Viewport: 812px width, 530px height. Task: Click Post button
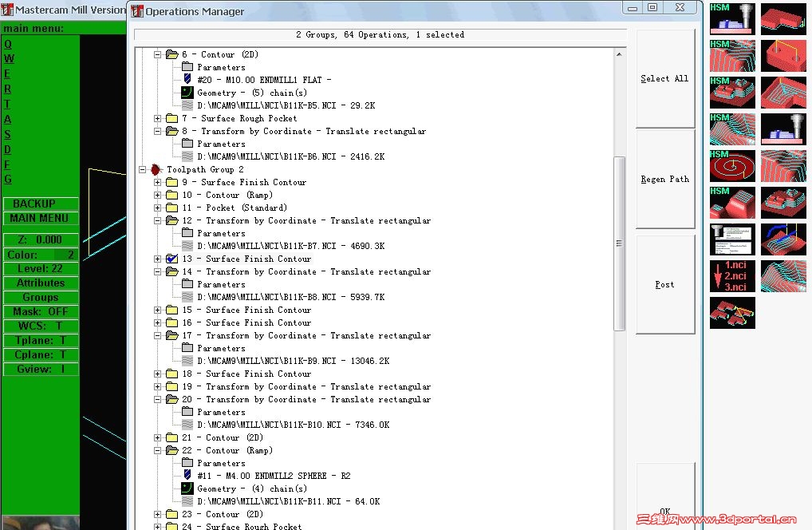click(x=665, y=284)
